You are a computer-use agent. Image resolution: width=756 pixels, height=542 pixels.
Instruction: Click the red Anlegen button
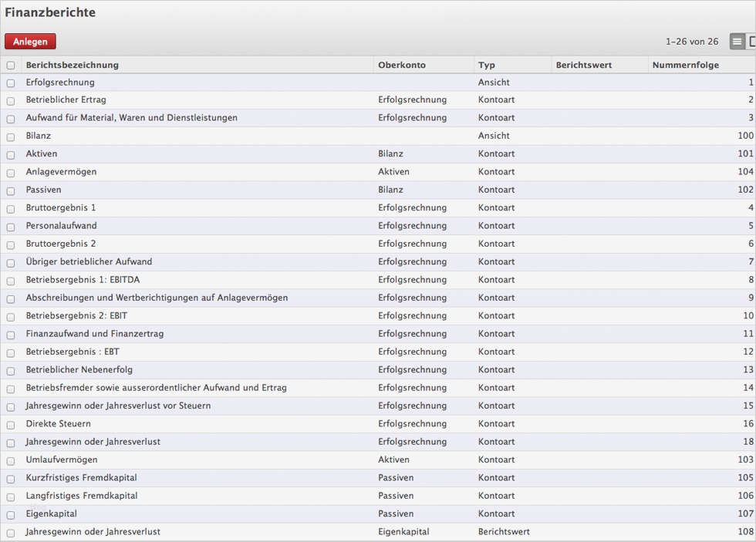(x=30, y=42)
